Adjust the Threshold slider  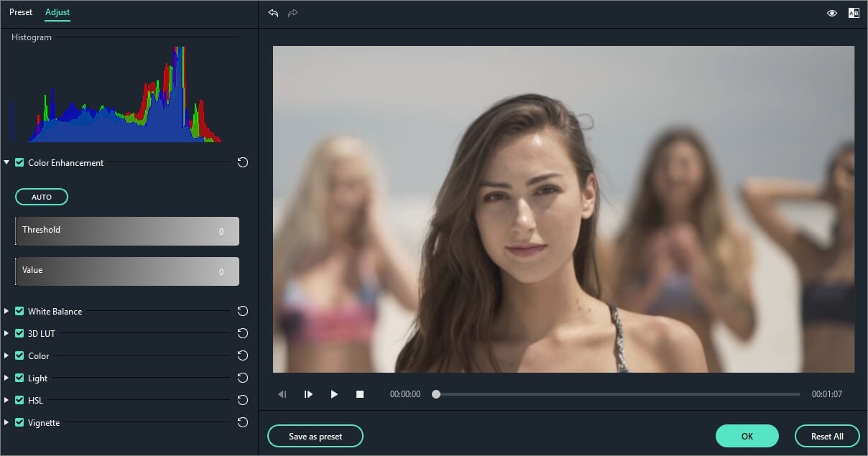[x=127, y=231]
